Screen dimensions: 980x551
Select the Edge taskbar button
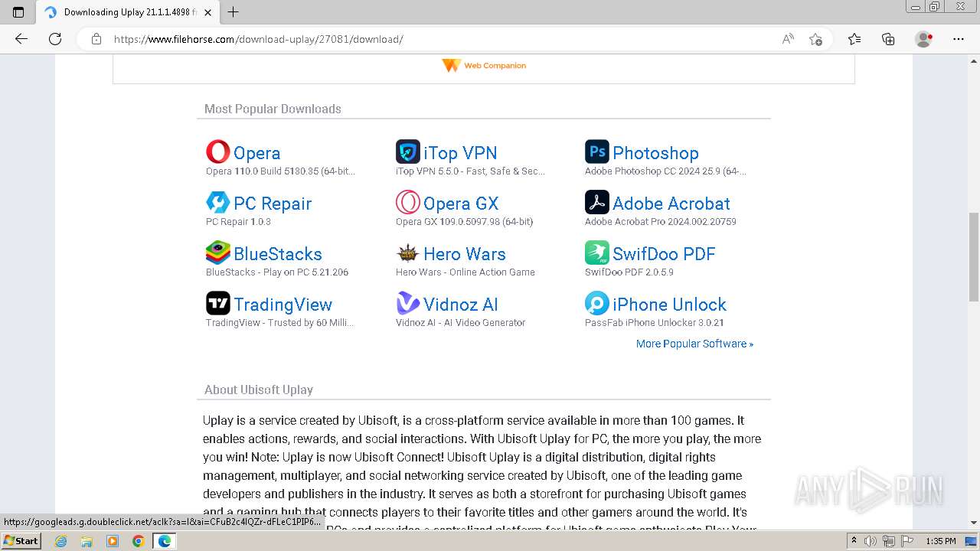pos(165,541)
